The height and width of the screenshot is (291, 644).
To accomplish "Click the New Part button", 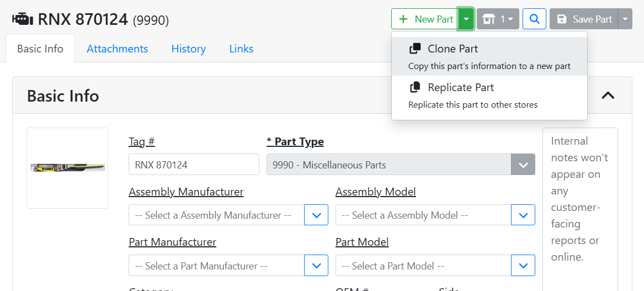I will (425, 19).
